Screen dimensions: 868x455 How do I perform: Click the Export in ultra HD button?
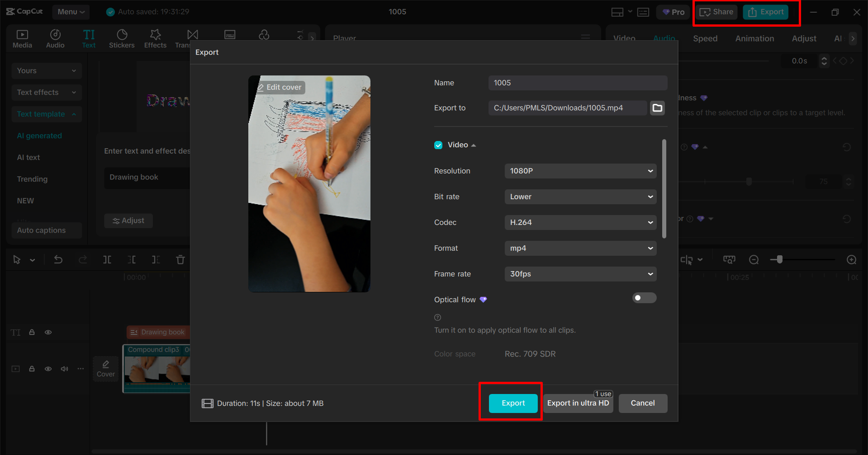(578, 403)
